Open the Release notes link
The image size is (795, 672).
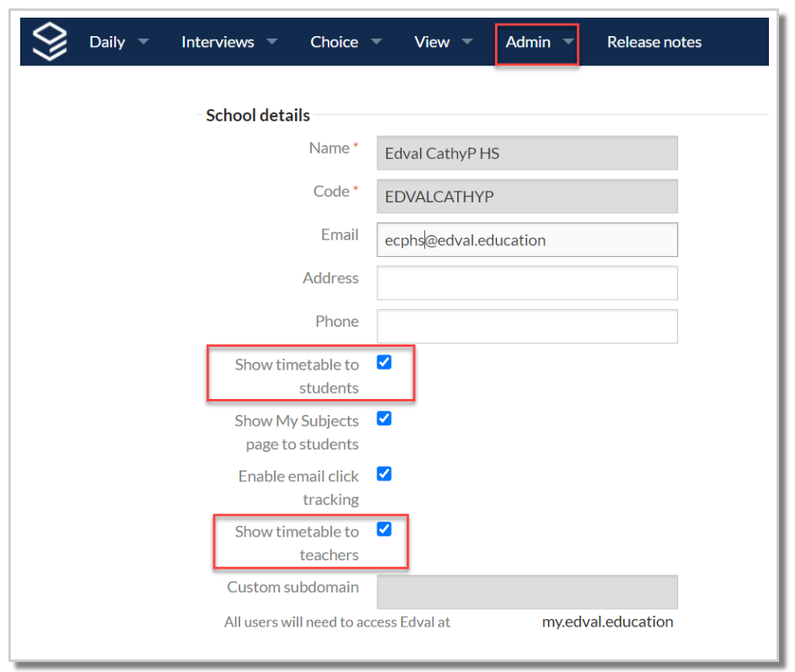(654, 42)
